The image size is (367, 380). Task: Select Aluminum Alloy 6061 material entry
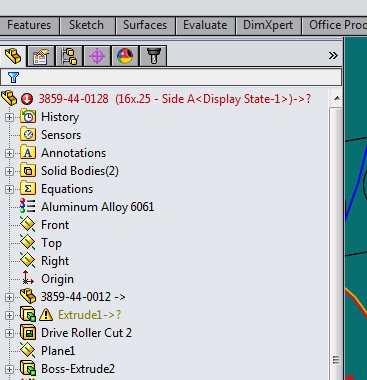98,207
